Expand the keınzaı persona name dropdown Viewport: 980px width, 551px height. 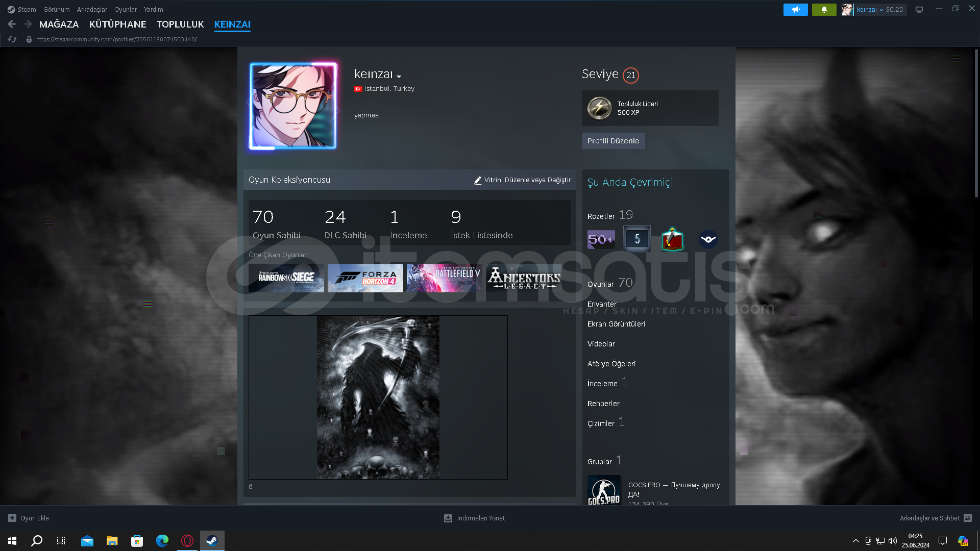pyautogui.click(x=399, y=77)
